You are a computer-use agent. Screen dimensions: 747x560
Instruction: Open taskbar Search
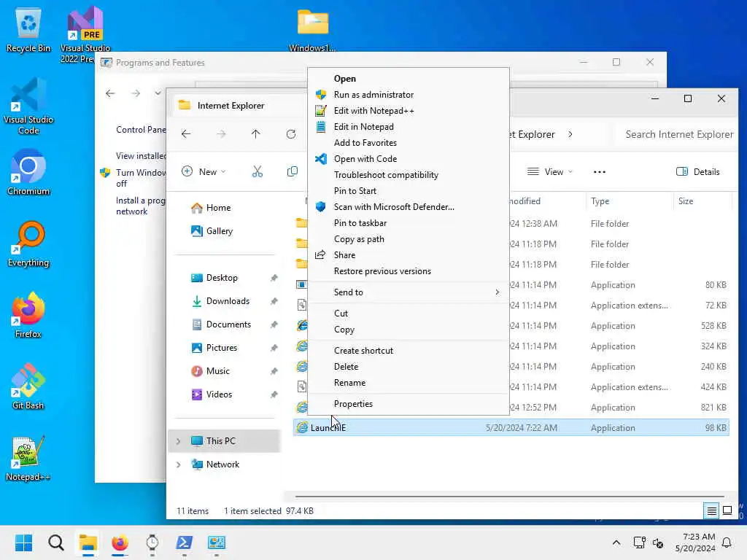pos(55,542)
